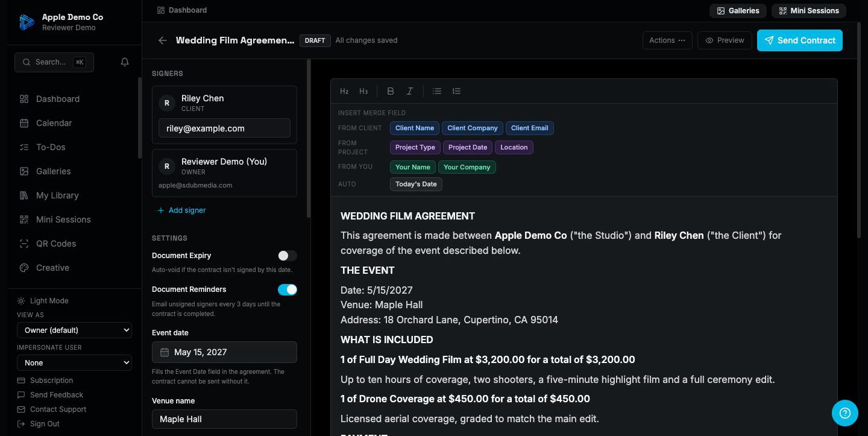Go back using the arrow beside Wedding Film Agreement

coord(163,40)
